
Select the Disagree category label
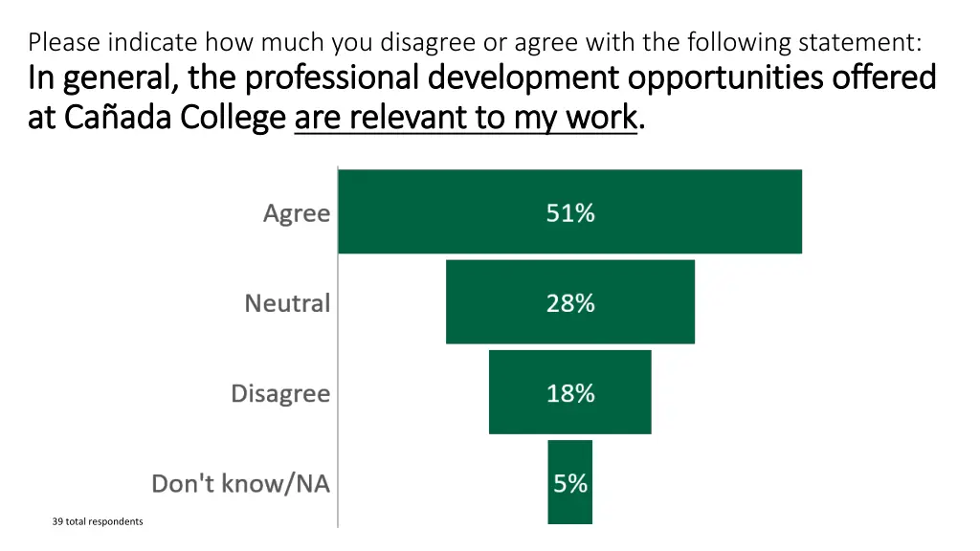coord(280,393)
